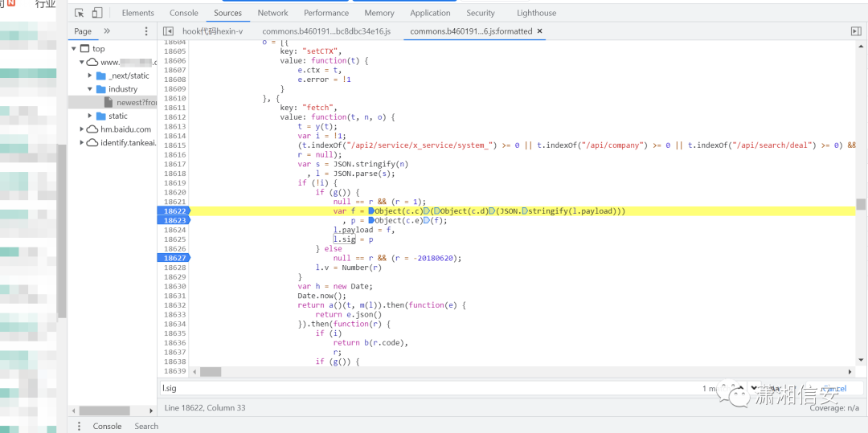The width and height of the screenshot is (868, 433).
Task: Open the Application panel tab
Action: click(x=430, y=13)
